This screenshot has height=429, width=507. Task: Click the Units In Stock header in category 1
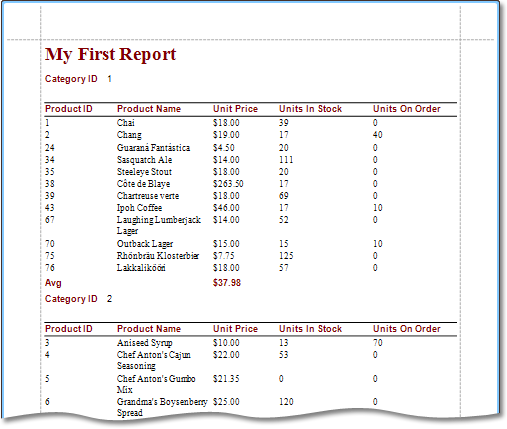(310, 109)
